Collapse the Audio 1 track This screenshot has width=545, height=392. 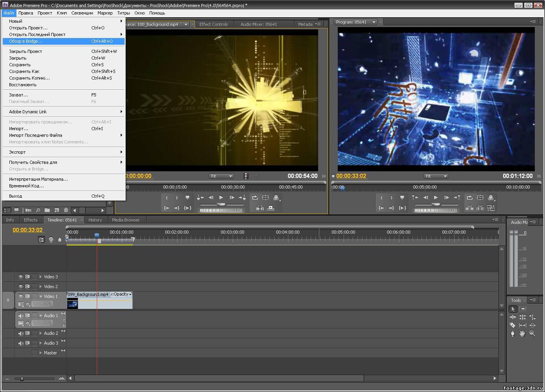(40, 316)
